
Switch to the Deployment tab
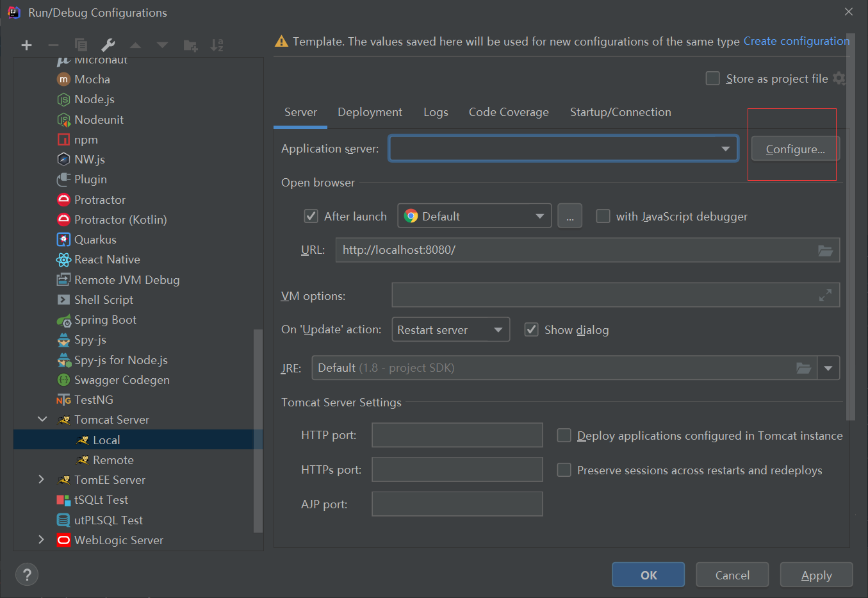click(x=370, y=112)
